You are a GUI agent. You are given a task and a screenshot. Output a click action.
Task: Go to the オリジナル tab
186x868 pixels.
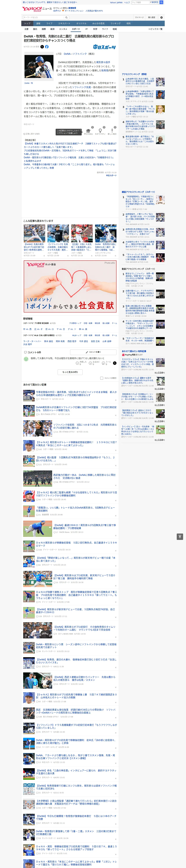point(81,24)
